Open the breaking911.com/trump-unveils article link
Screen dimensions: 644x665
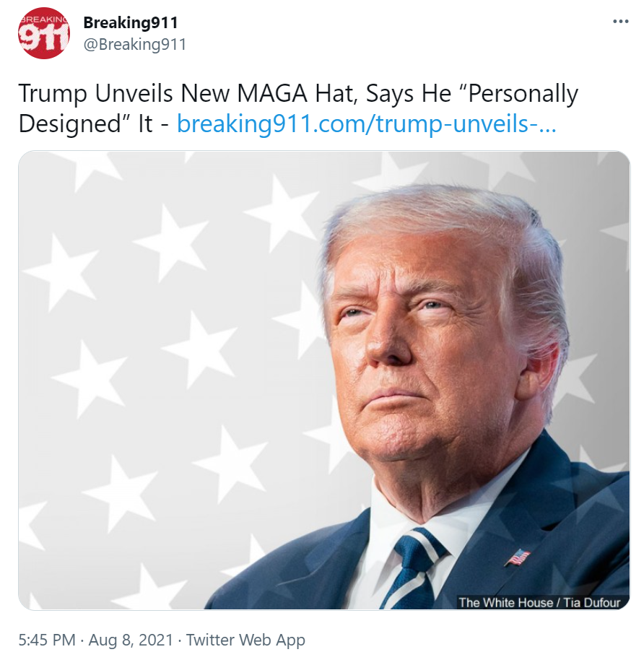tap(366, 124)
